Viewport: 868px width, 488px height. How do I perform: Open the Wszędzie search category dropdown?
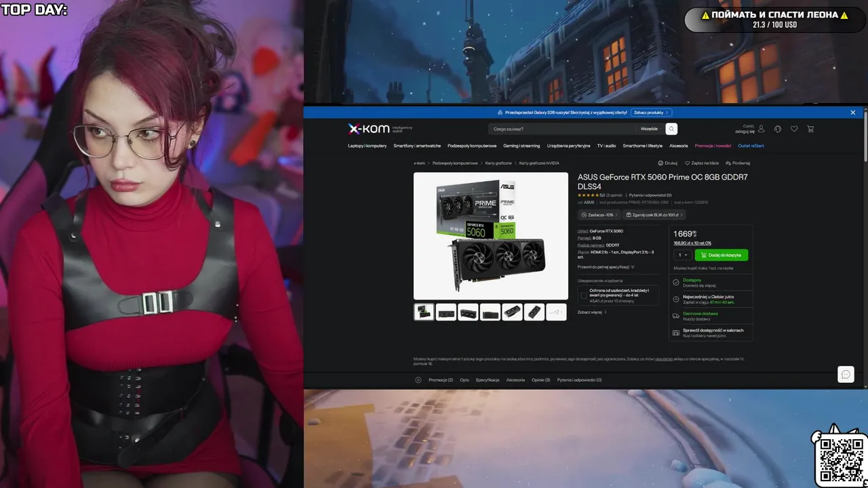pos(649,129)
